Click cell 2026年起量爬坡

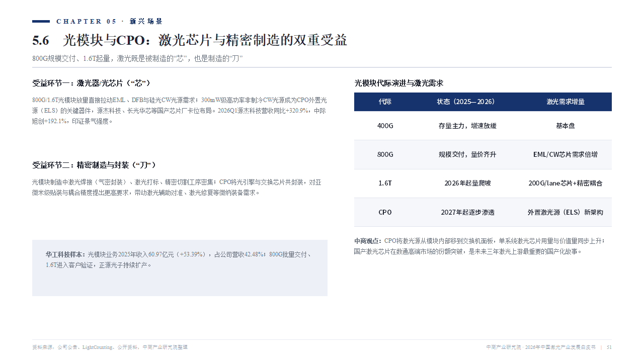pos(467,183)
